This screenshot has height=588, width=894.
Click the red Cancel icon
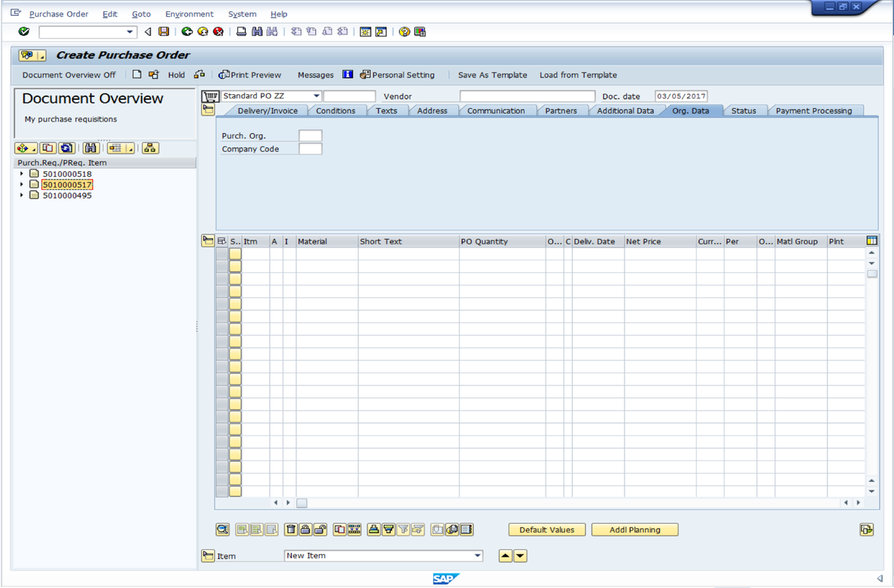pyautogui.click(x=218, y=31)
